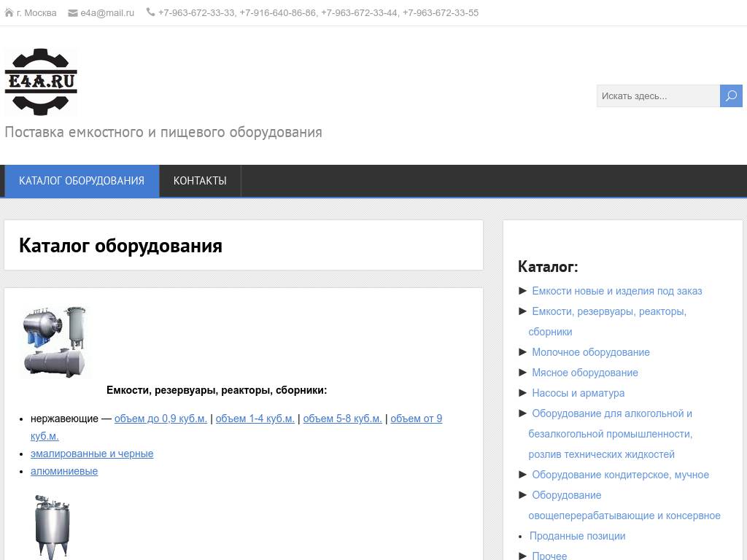Open the объем до 0,9 куб.м. link

tap(160, 419)
